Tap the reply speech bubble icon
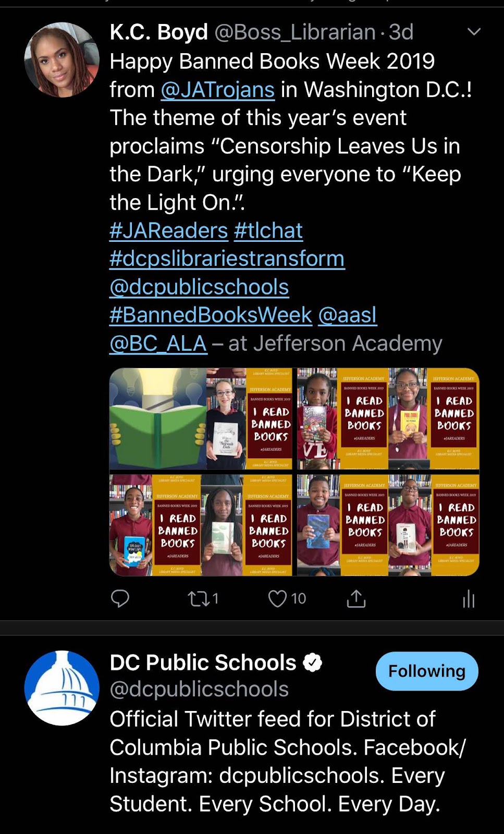 [120, 598]
